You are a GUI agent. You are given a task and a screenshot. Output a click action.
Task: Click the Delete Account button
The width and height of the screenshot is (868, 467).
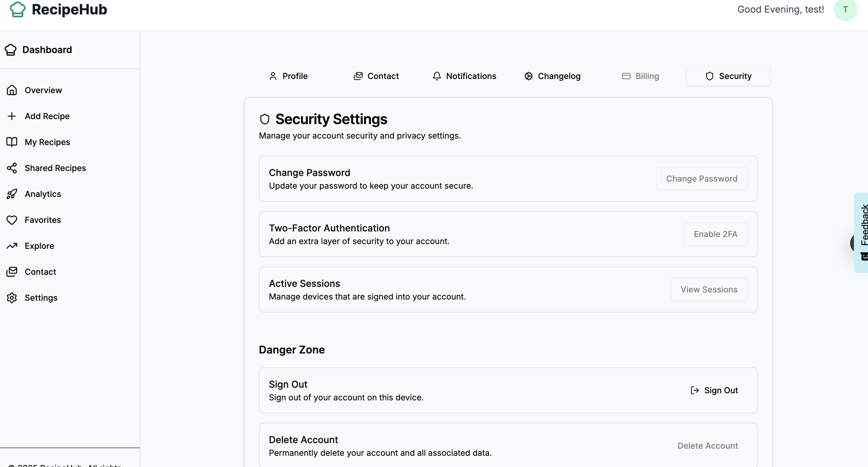click(708, 446)
